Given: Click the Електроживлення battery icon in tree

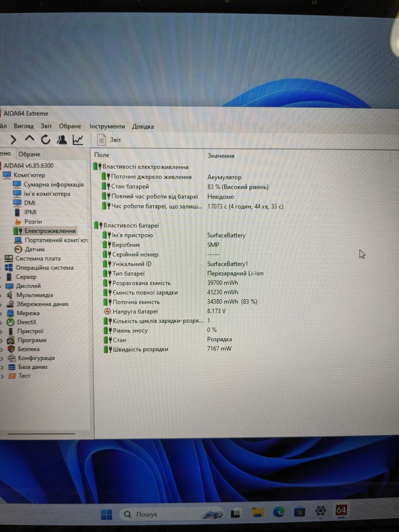Looking at the screenshot, I should coord(18,231).
